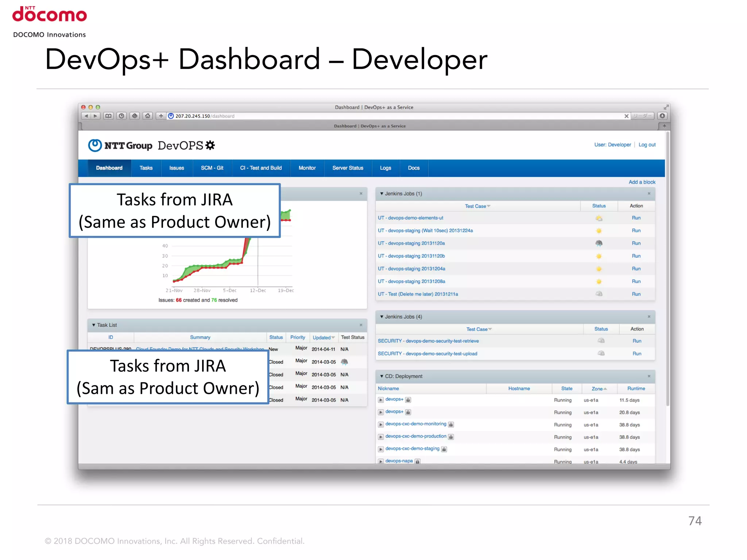Screen dimensions: 747x560
Task: Click the grey status icon for UT - Test (Delete me later)
Action: (599, 294)
